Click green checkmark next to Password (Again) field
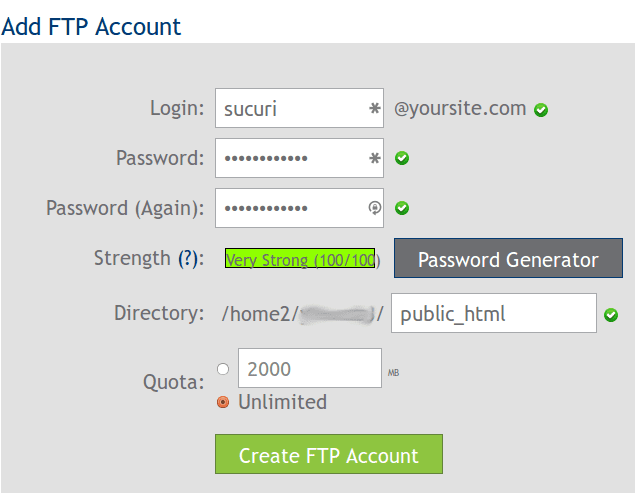The width and height of the screenshot is (635, 493). click(402, 208)
